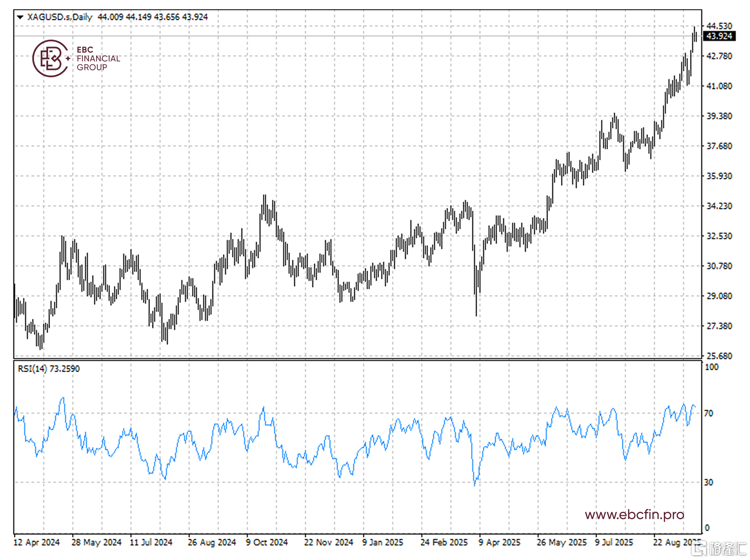Viewport: 750px width, 560px height.
Task: Click the XAGUSD.s,Daily symbol title
Action: tap(60, 17)
